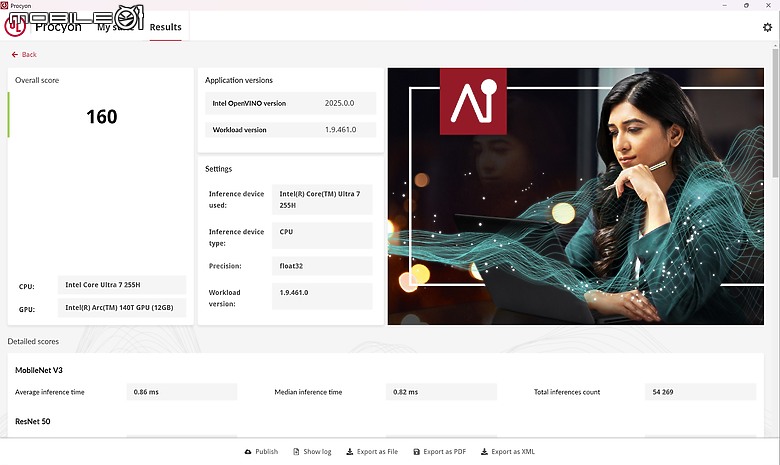Click the median inference time 0.82 ms
780x465 pixels.
(x=441, y=392)
